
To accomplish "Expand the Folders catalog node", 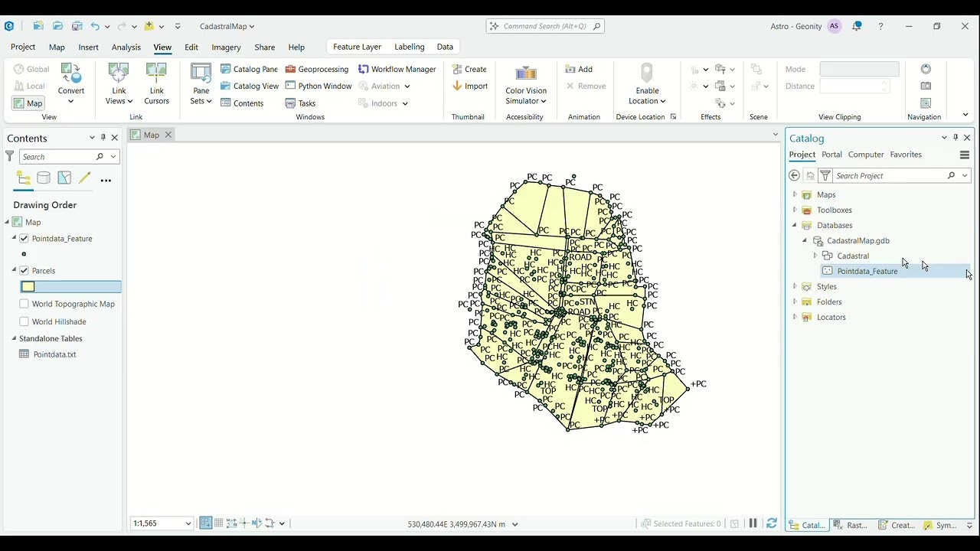I will [x=795, y=302].
